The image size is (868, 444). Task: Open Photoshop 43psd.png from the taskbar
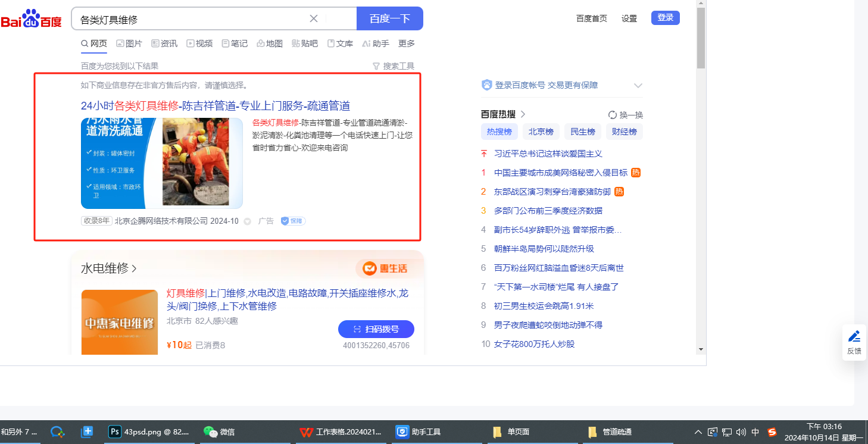click(149, 432)
